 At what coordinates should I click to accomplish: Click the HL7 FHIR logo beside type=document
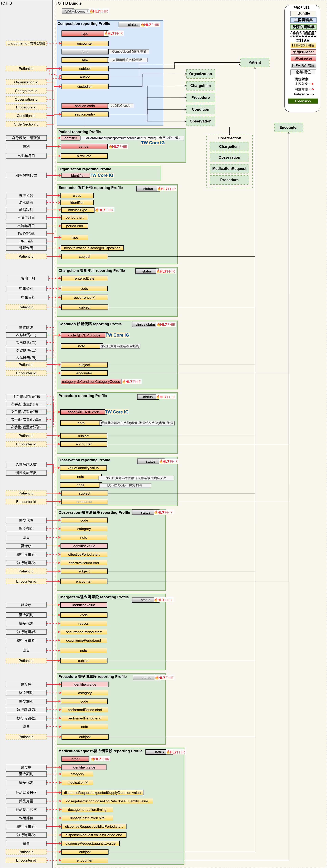click(x=99, y=11)
